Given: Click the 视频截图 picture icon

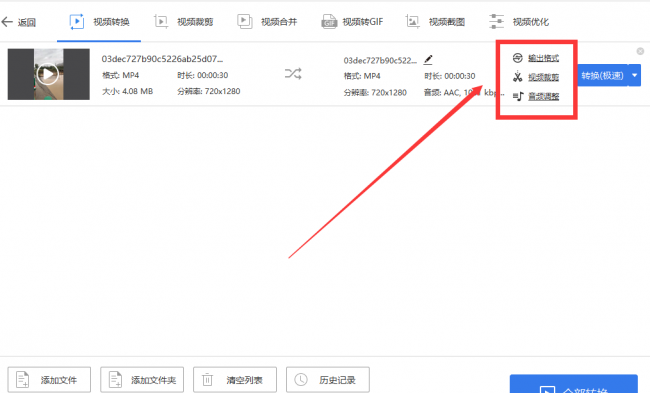Looking at the screenshot, I should pyautogui.click(x=412, y=22).
